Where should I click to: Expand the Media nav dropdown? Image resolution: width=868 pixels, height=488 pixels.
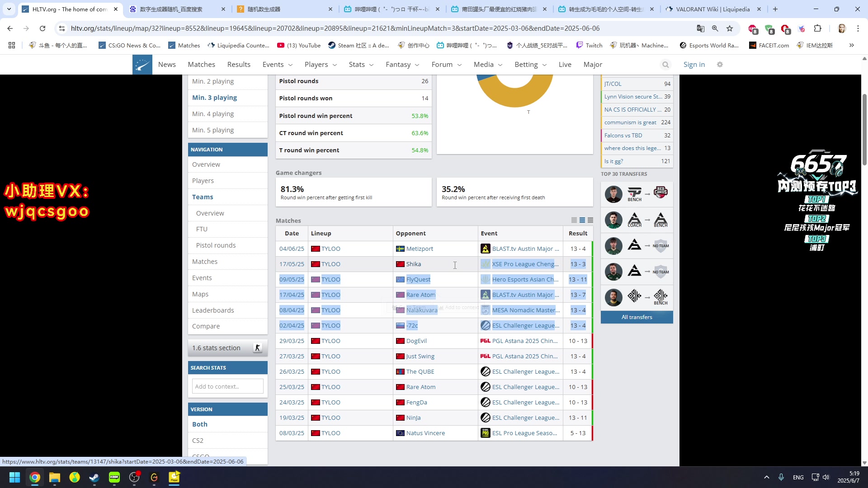pyautogui.click(x=500, y=65)
